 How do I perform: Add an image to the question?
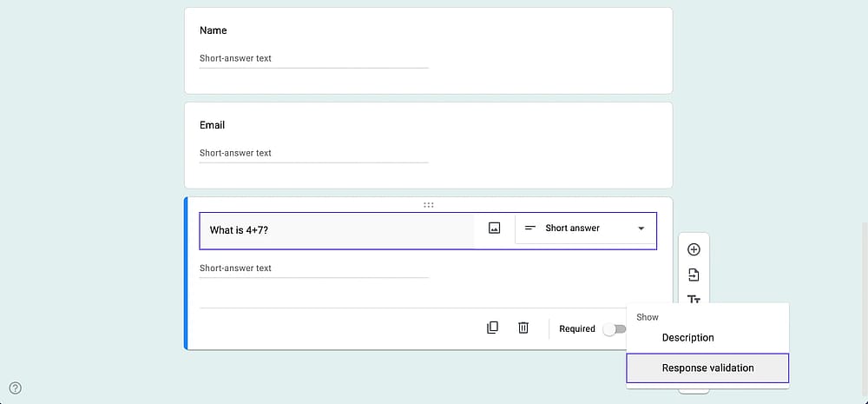(x=495, y=228)
